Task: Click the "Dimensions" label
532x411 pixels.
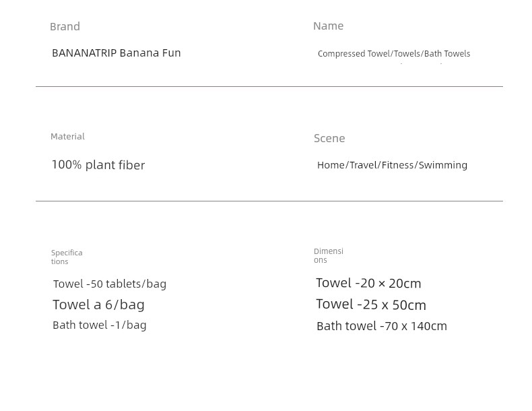Action: click(329, 255)
